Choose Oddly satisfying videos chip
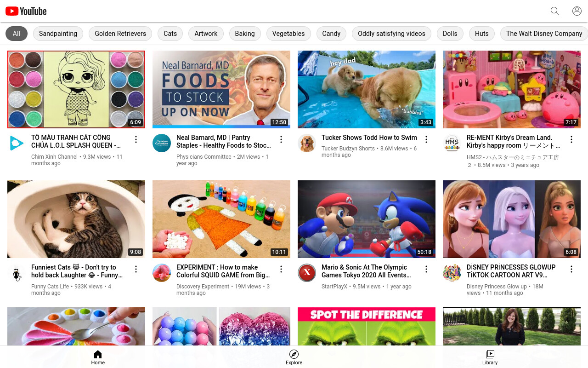This screenshot has width=588, height=368. (x=391, y=34)
